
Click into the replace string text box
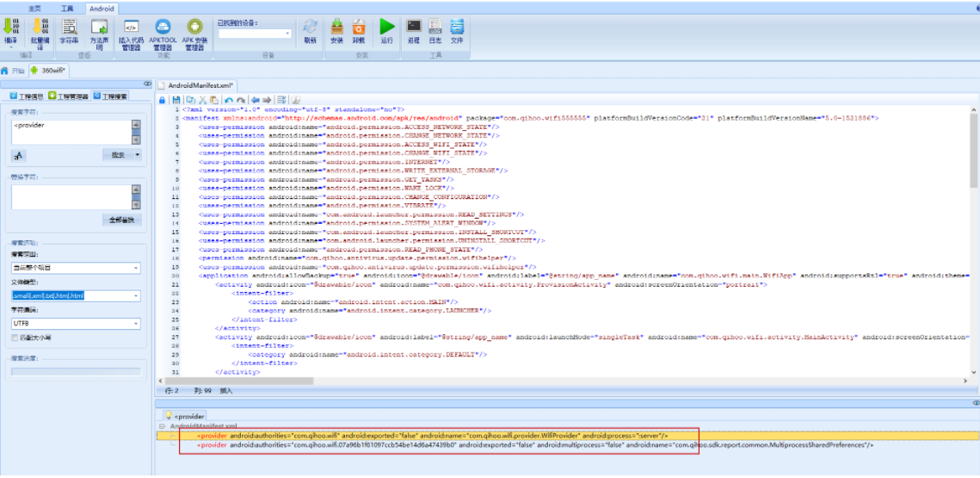click(x=71, y=197)
